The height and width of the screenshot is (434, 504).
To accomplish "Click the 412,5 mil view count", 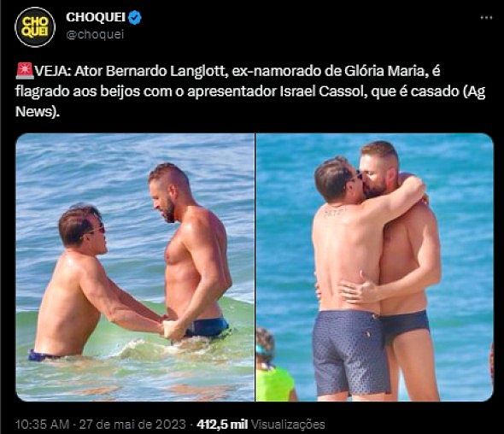I will [222, 424].
